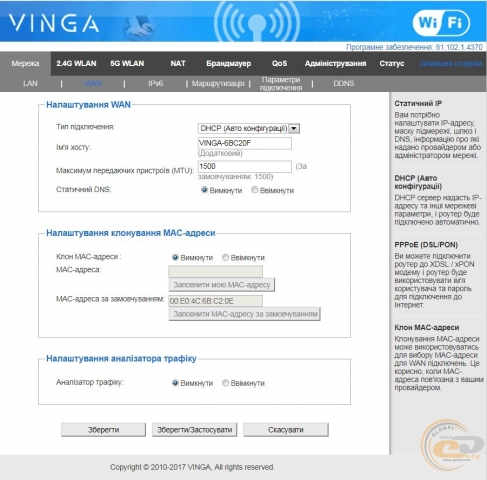Open the QoS tab

(279, 63)
